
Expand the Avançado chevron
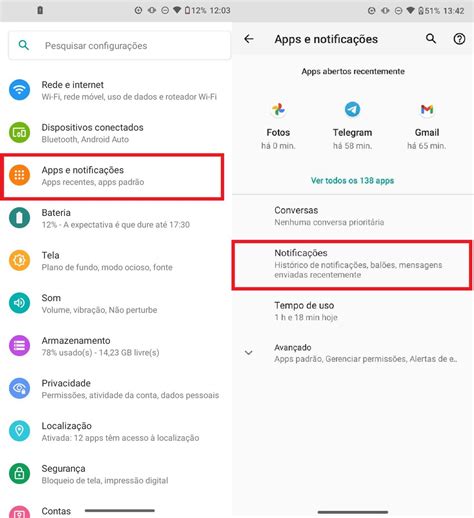click(x=249, y=353)
